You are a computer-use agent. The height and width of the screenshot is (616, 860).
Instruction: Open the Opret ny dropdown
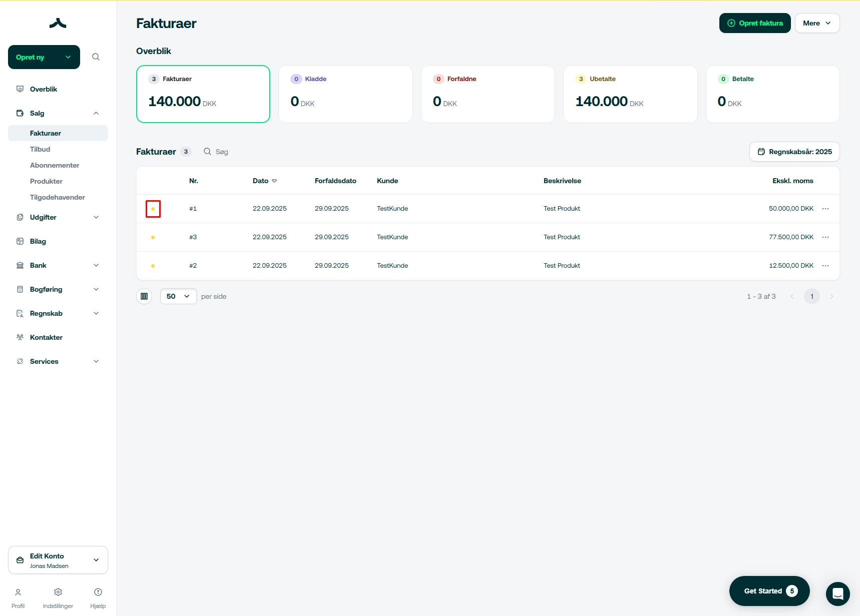point(44,57)
